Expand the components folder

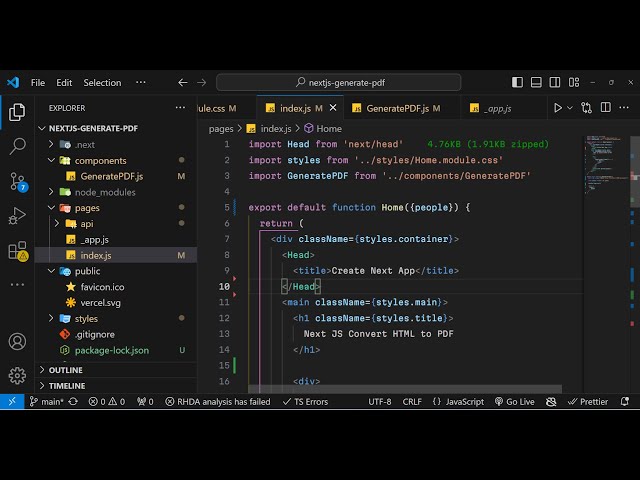pyautogui.click(x=100, y=160)
